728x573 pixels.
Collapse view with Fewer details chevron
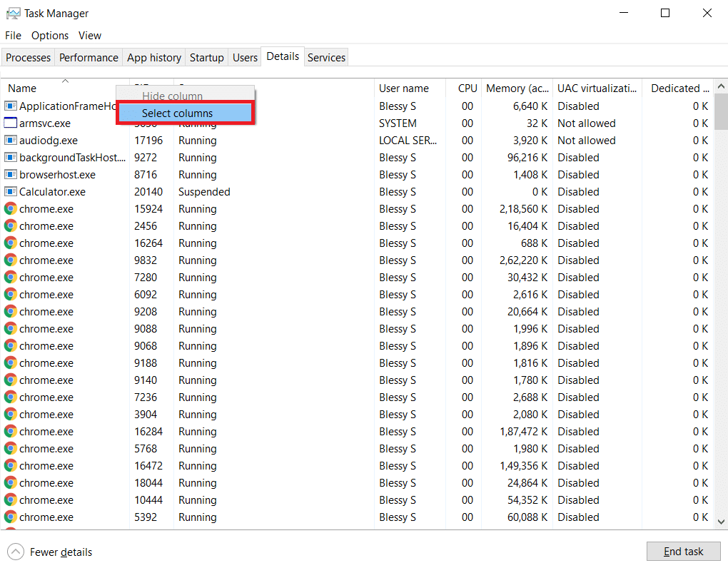pyautogui.click(x=16, y=552)
